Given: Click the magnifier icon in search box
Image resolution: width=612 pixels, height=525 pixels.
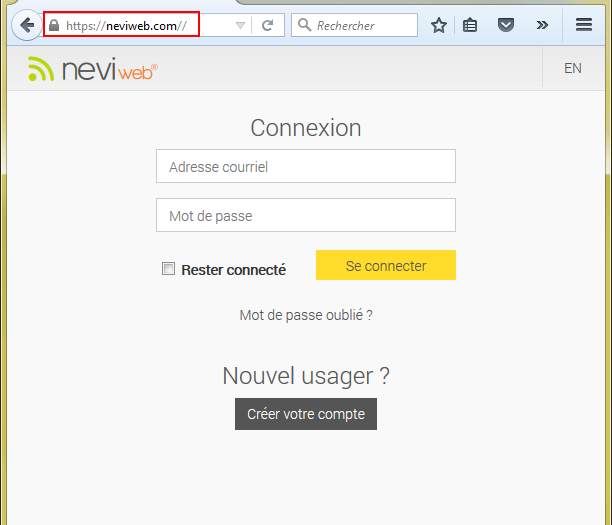Looking at the screenshot, I should (x=305, y=26).
